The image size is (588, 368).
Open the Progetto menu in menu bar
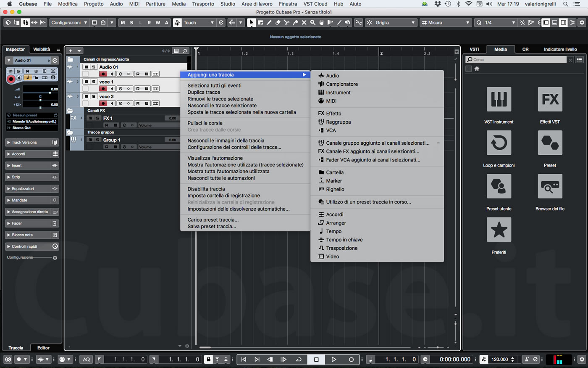94,4
